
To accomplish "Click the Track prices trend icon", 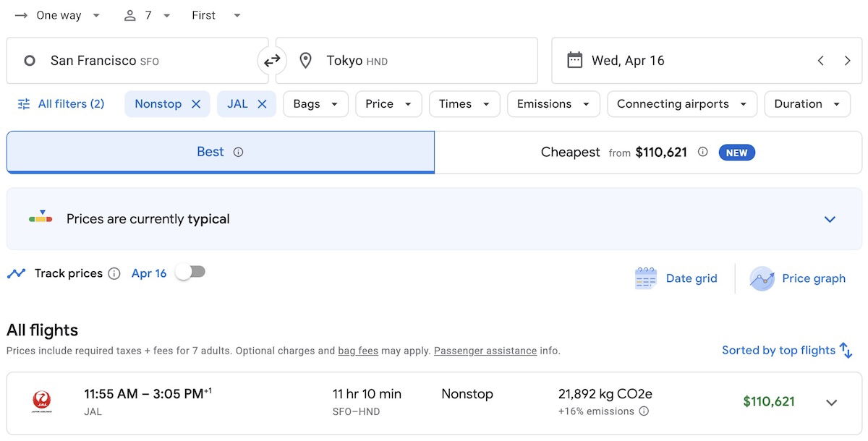I will point(16,273).
